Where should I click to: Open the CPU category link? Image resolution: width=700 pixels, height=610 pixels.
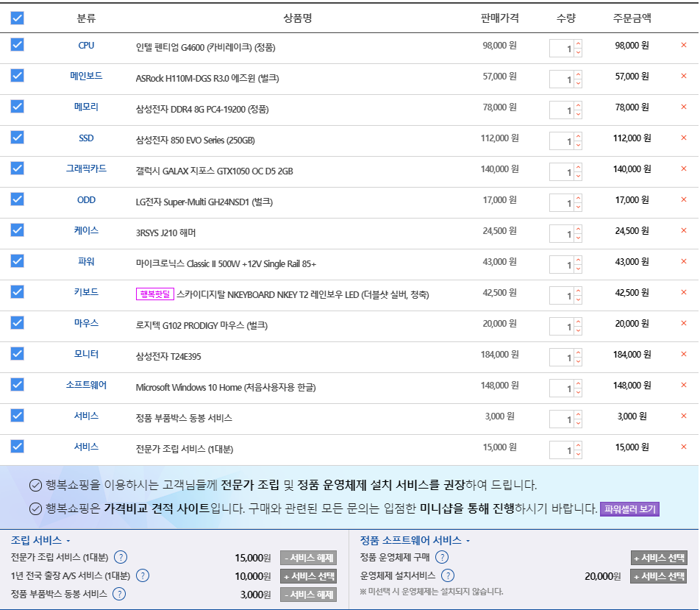(86, 45)
